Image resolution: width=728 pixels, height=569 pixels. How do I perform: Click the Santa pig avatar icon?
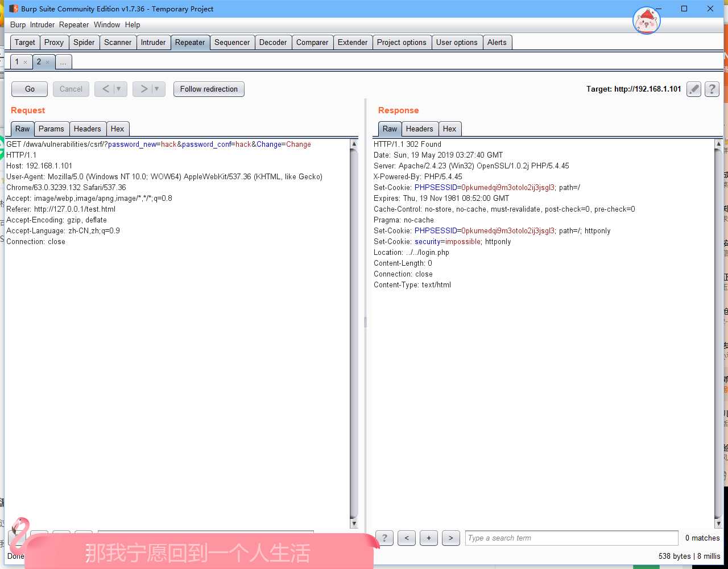647,20
